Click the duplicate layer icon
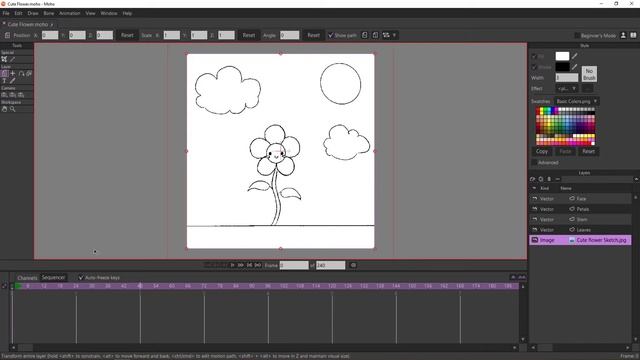640x360 pixels. click(x=541, y=179)
